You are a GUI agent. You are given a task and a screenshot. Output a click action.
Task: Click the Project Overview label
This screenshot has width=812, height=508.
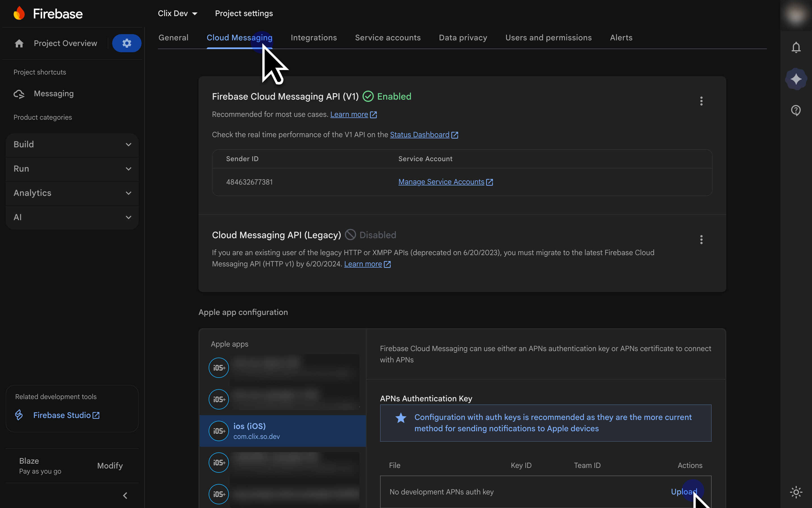[65, 43]
